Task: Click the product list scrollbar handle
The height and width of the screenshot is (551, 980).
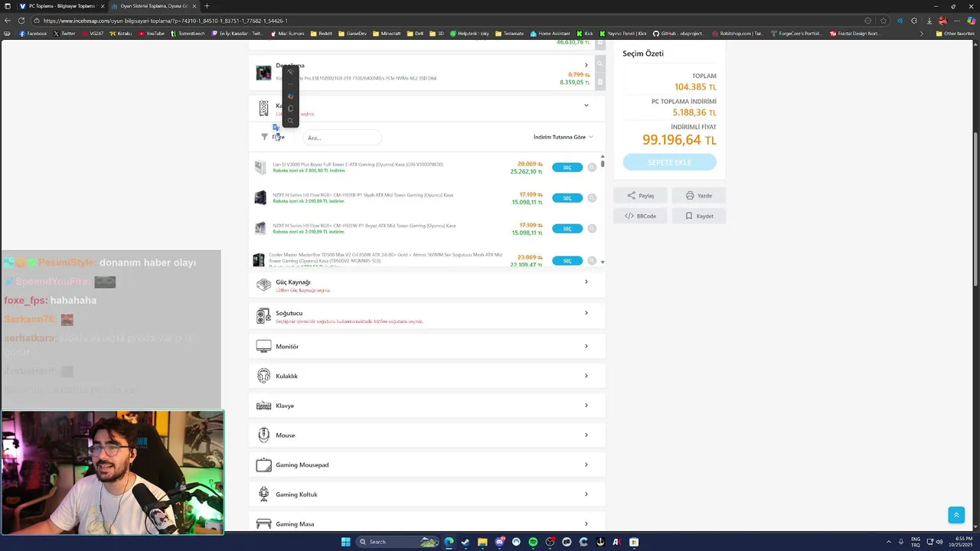Action: 603,163
